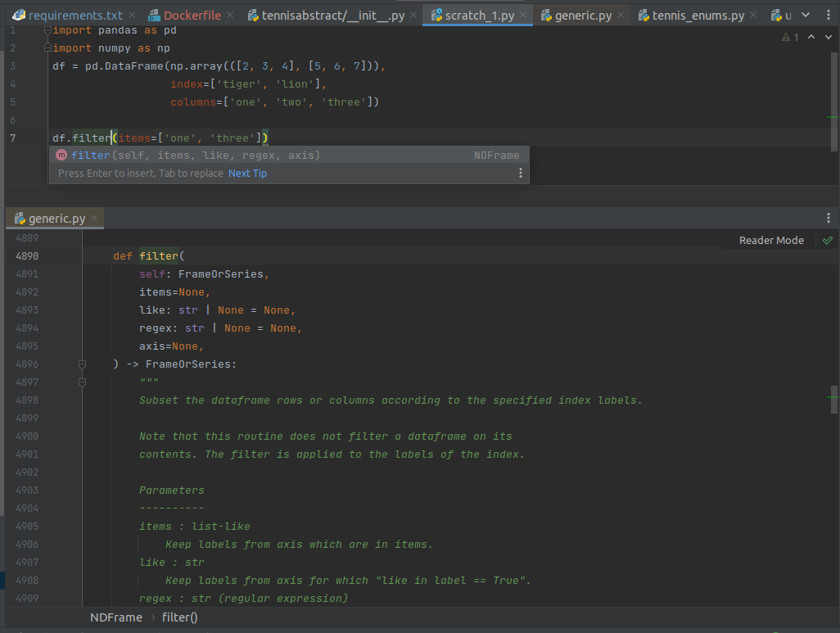840x633 pixels.
Task: Click lower generic.py tab label
Action: pyautogui.click(x=56, y=218)
